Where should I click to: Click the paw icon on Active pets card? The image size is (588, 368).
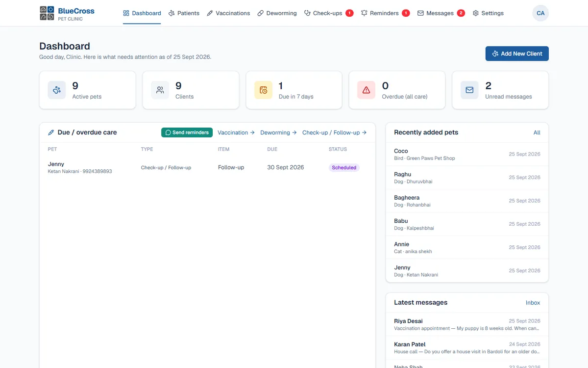click(x=57, y=90)
